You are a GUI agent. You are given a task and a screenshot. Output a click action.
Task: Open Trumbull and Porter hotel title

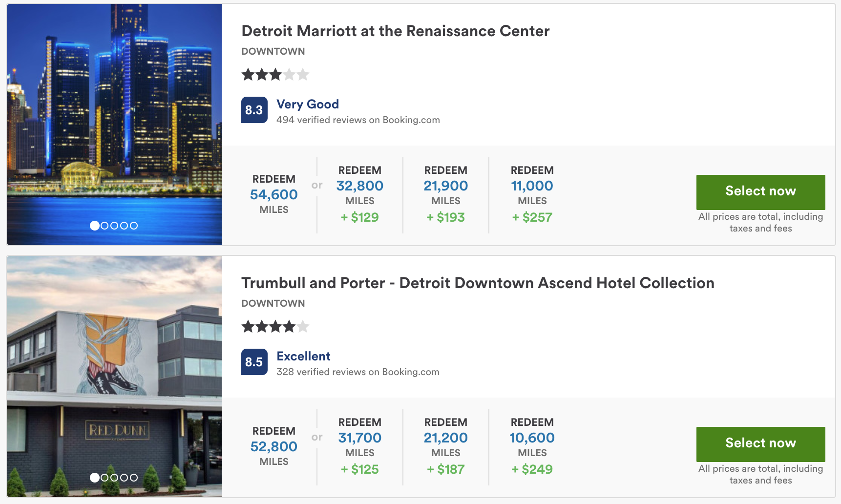pyautogui.click(x=478, y=283)
